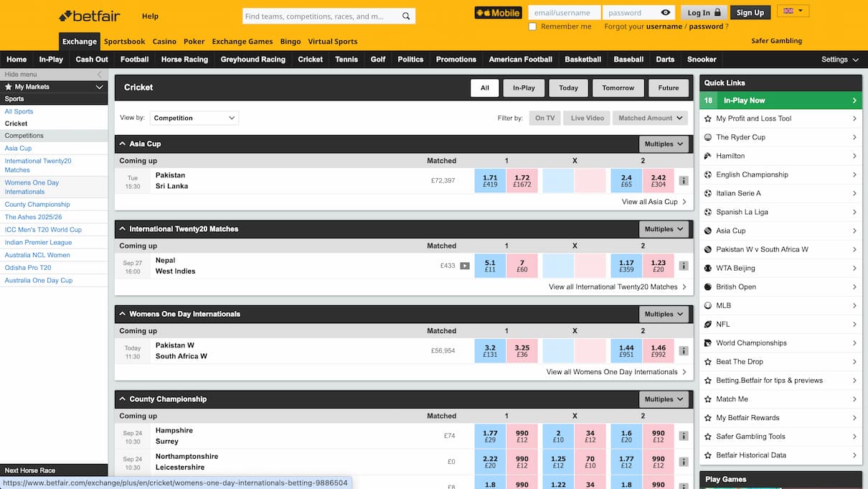The image size is (868, 489).
Task: Select the Today time filter
Action: 568,88
